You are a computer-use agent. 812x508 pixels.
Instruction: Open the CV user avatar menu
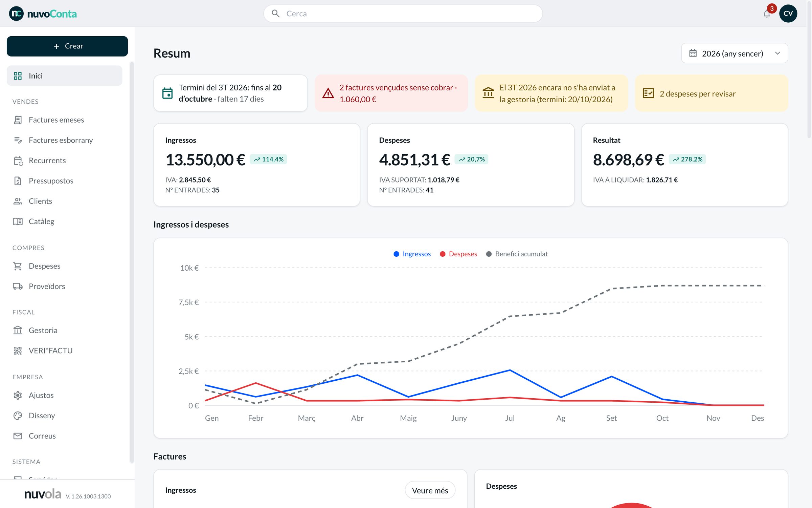pos(788,14)
